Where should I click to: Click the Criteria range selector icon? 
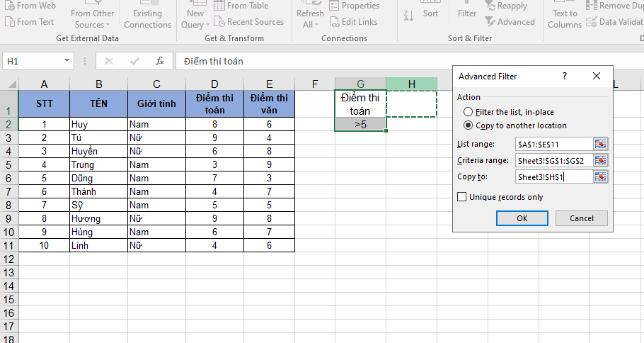(x=600, y=160)
